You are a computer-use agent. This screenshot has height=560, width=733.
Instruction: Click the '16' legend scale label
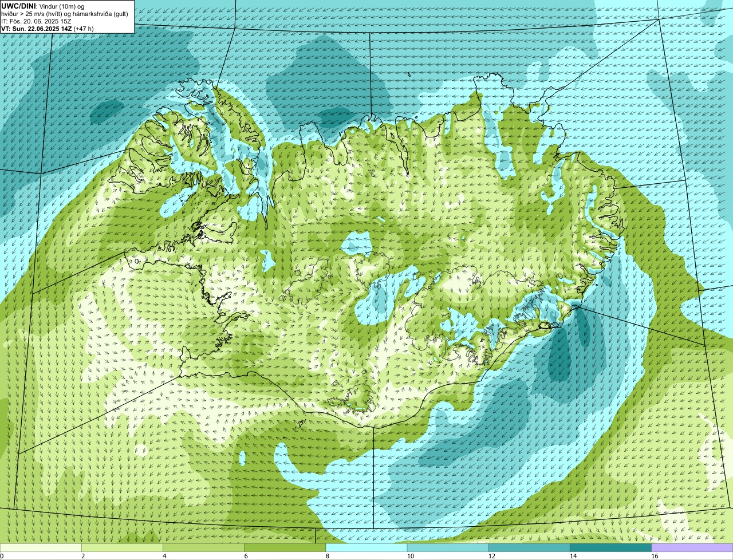pyautogui.click(x=655, y=556)
